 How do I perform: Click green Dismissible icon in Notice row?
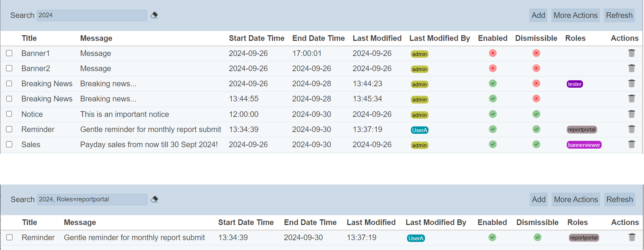pyautogui.click(x=536, y=114)
